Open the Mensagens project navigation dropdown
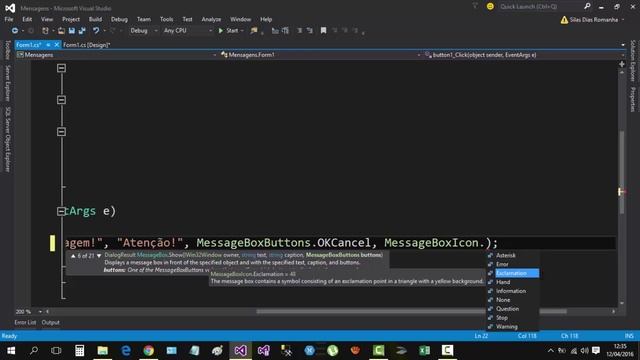Image resolution: width=640 pixels, height=360 pixels. tap(116, 55)
